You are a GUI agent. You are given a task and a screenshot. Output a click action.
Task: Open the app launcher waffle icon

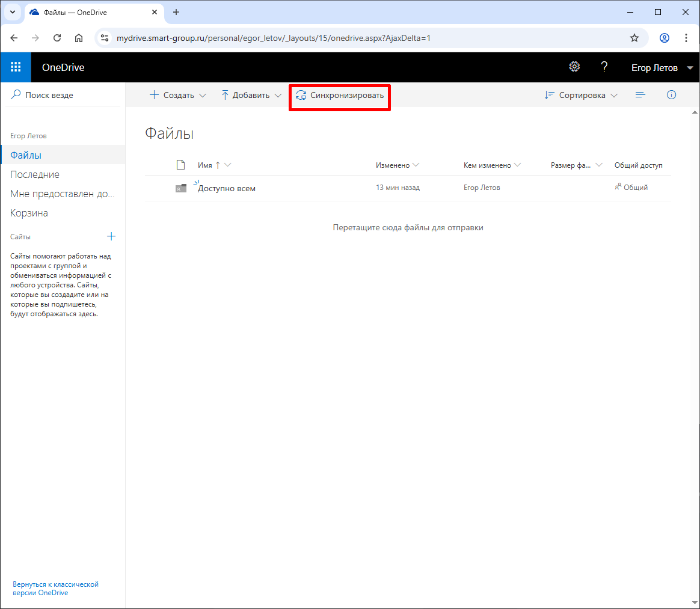16,67
